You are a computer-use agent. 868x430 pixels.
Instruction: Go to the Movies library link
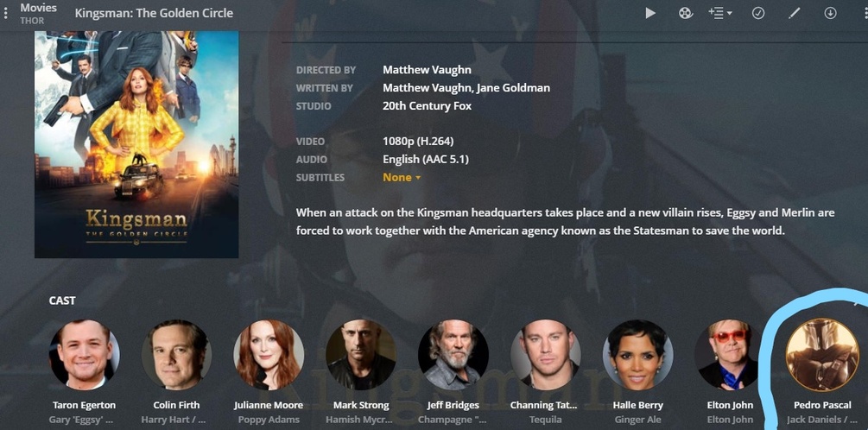[x=38, y=8]
